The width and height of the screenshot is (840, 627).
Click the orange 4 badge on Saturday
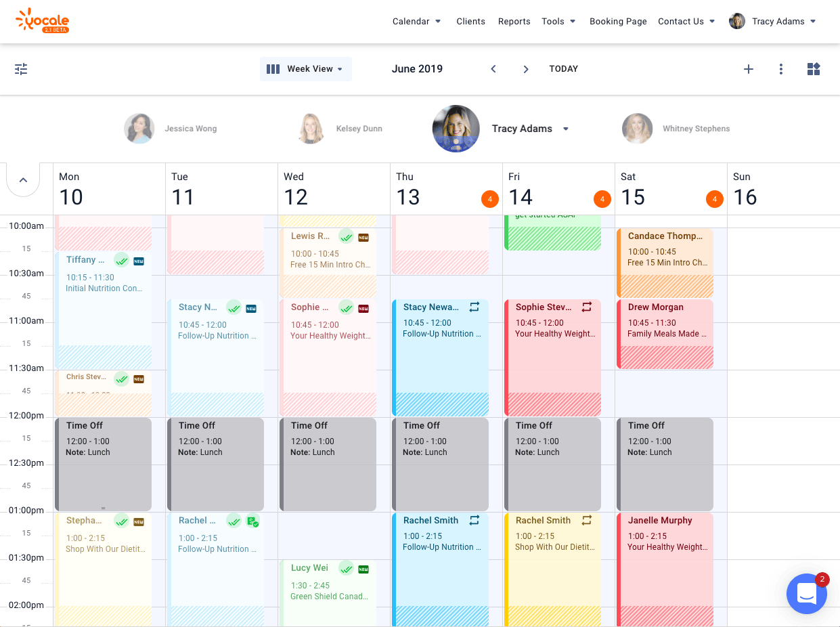tap(714, 199)
